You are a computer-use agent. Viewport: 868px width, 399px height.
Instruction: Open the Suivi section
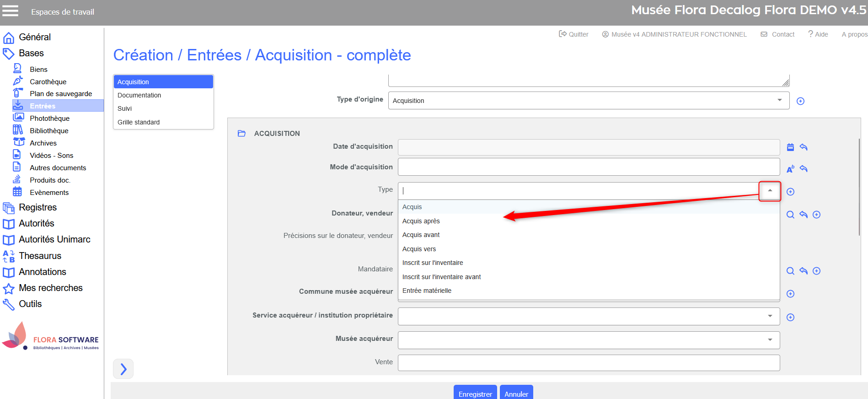coord(125,108)
